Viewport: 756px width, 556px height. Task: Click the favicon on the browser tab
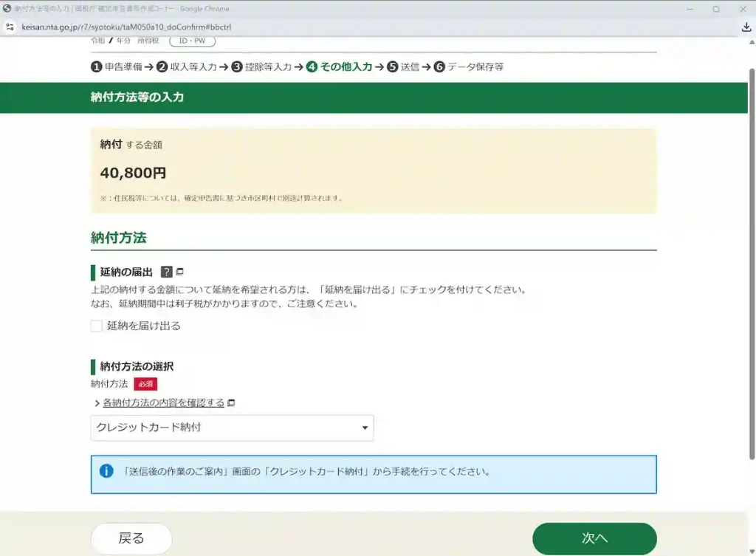click(x=7, y=8)
